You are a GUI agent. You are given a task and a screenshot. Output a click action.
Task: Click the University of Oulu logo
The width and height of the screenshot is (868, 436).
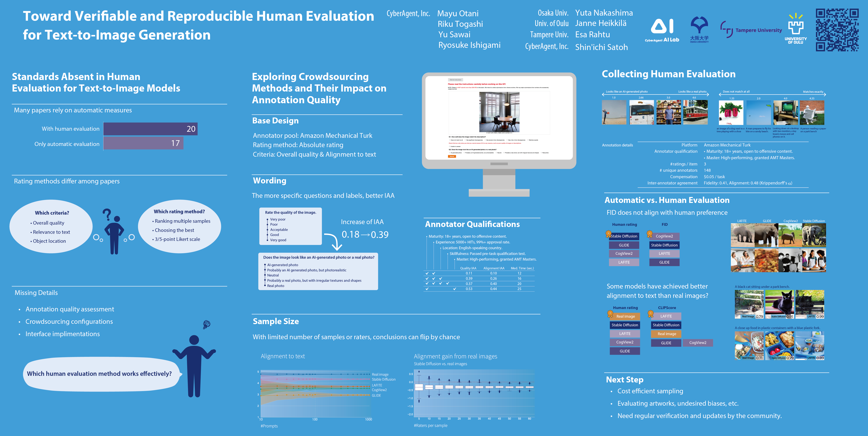pyautogui.click(x=796, y=29)
